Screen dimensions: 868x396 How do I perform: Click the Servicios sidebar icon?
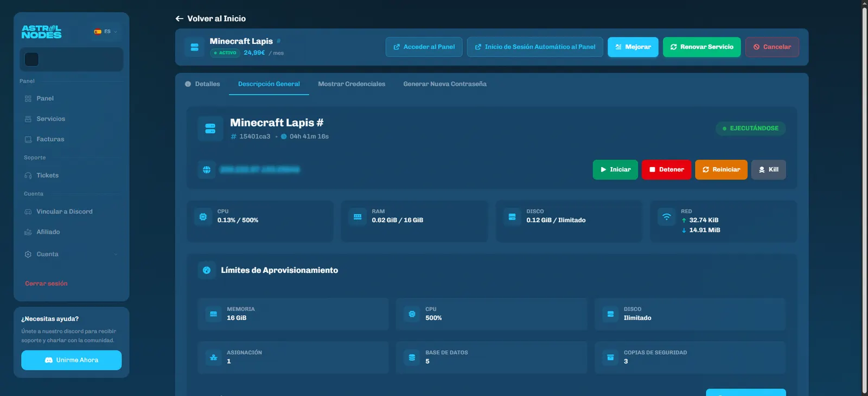pyautogui.click(x=28, y=119)
